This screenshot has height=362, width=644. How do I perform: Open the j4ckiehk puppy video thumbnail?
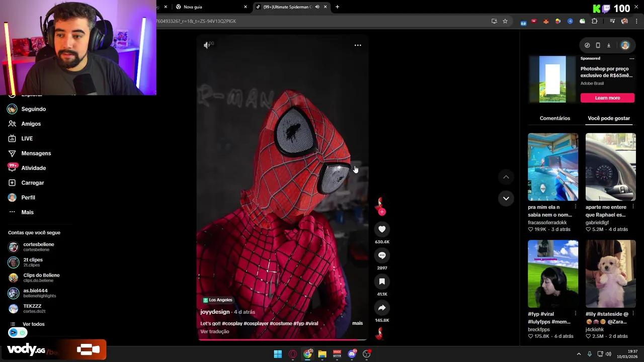[611, 274]
